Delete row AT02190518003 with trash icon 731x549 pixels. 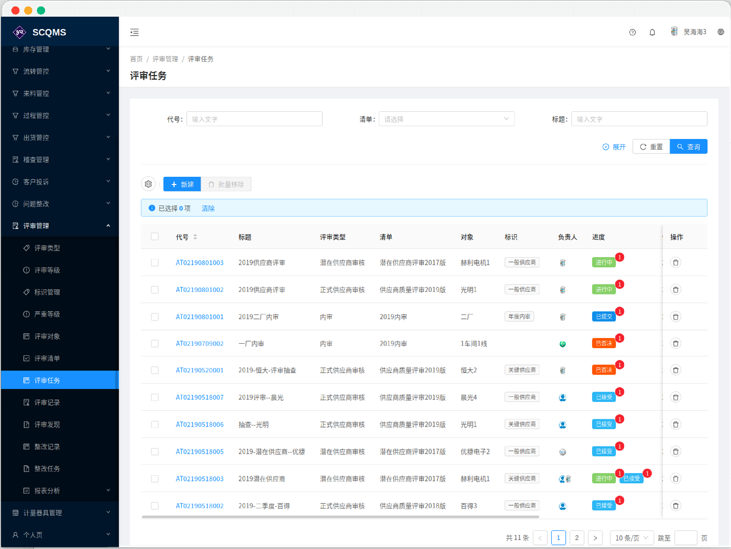pyautogui.click(x=675, y=479)
